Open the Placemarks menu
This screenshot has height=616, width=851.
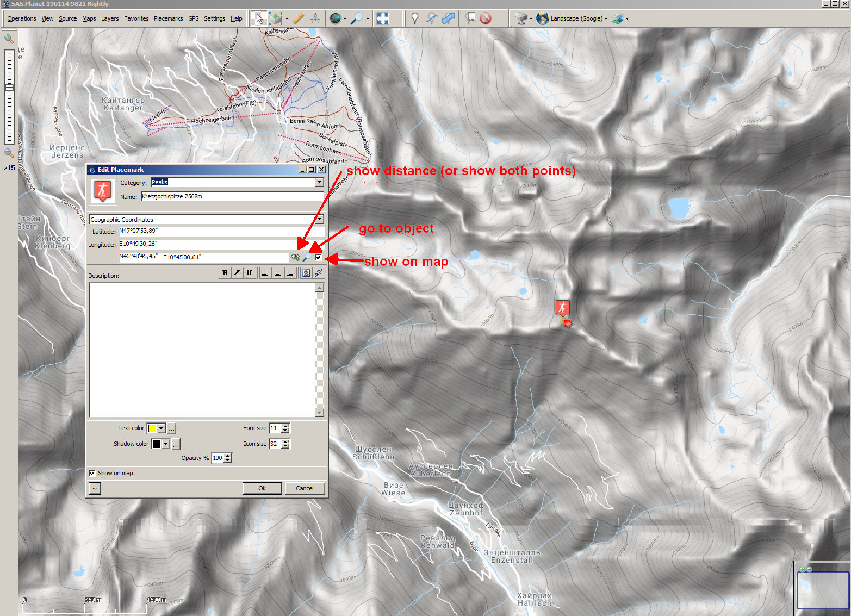click(x=168, y=18)
